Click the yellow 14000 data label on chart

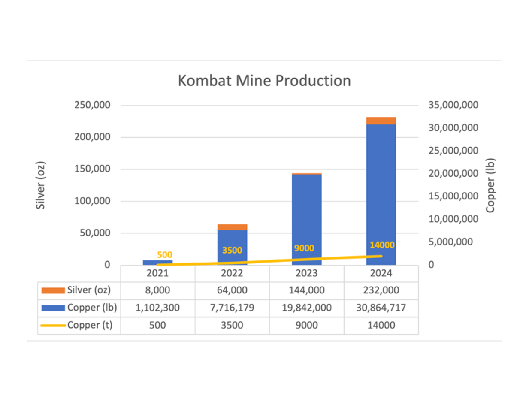[382, 245]
